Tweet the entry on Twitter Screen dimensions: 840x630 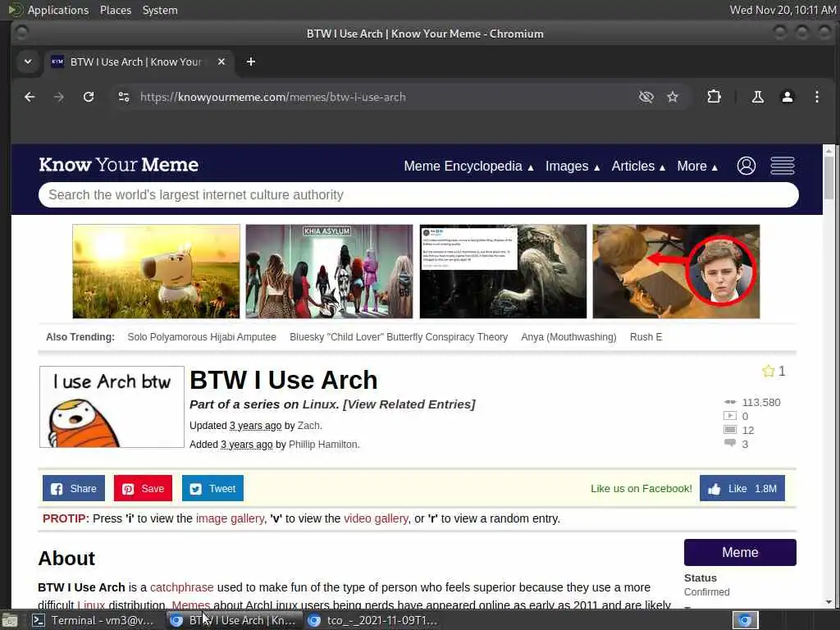coord(212,489)
